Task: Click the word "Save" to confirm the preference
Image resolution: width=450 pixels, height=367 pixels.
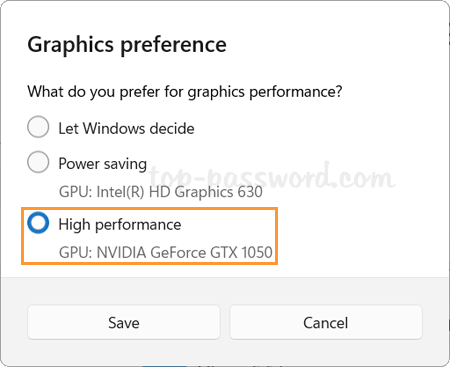Action: pos(124,323)
